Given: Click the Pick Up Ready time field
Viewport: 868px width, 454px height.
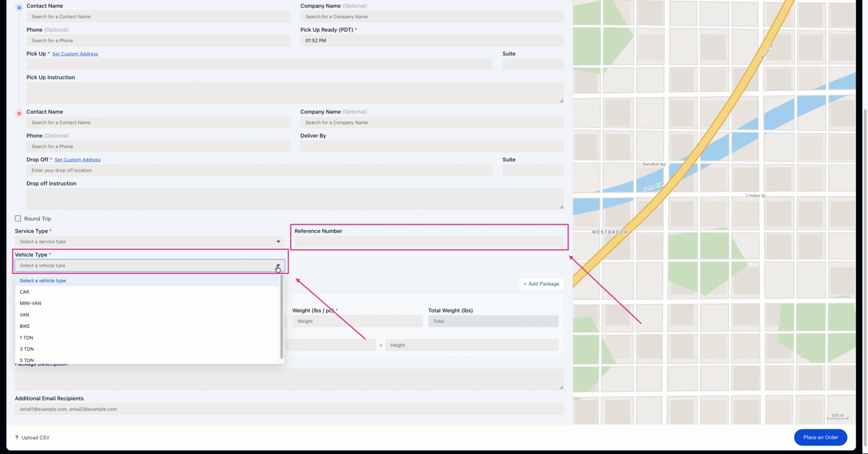Looking at the screenshot, I should coord(432,41).
